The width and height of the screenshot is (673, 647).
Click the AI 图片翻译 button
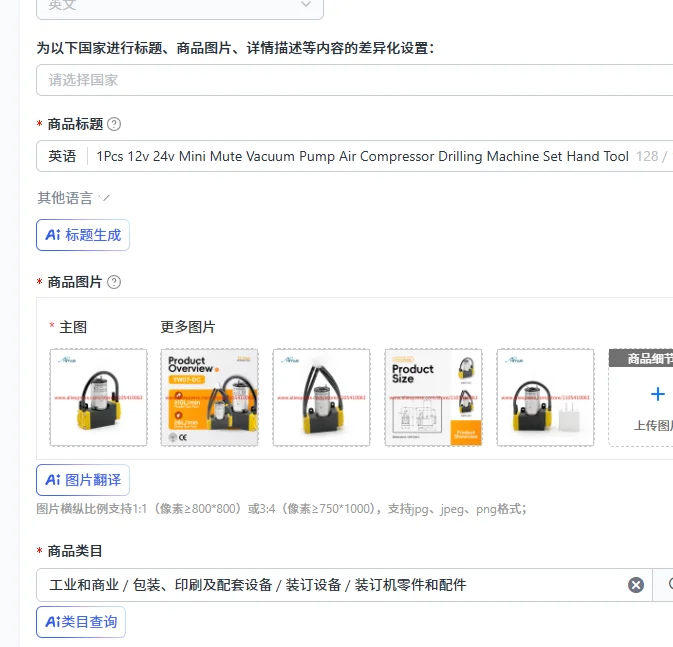[83, 480]
